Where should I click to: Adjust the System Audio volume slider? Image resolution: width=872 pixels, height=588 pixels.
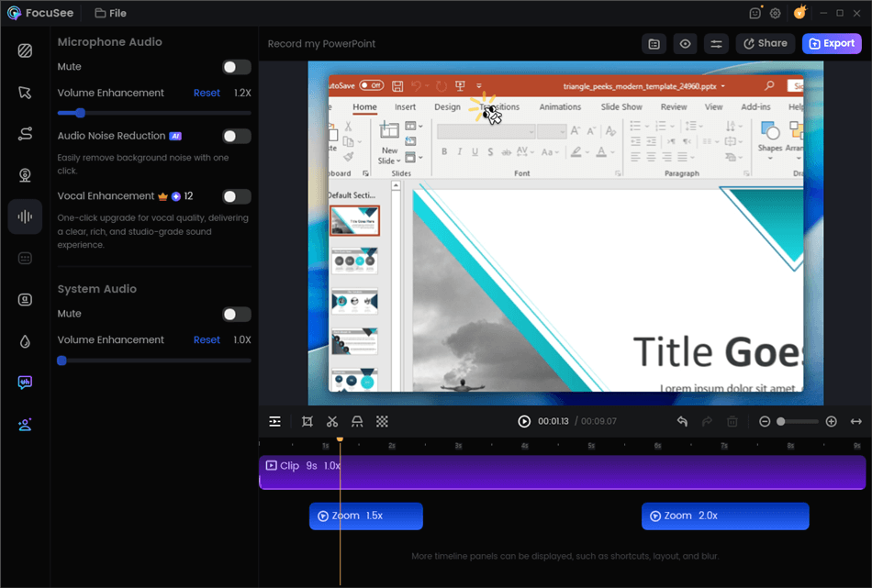click(x=62, y=361)
